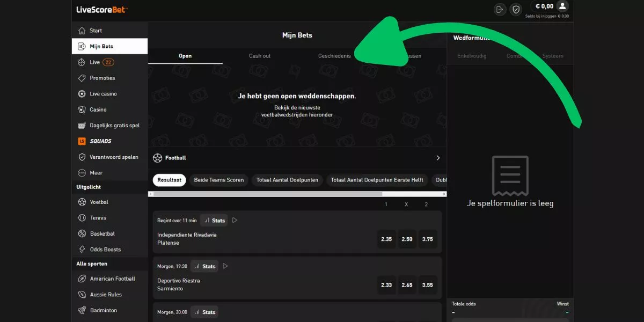
Task: Open Stats for Independiente Rivadavia match
Action: (214, 220)
